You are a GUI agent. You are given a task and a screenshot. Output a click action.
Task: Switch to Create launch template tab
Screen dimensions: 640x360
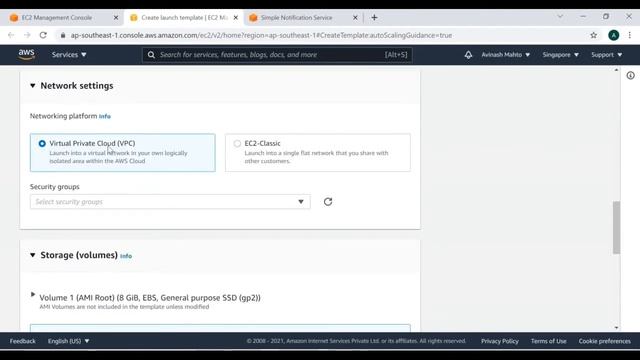pos(184,18)
